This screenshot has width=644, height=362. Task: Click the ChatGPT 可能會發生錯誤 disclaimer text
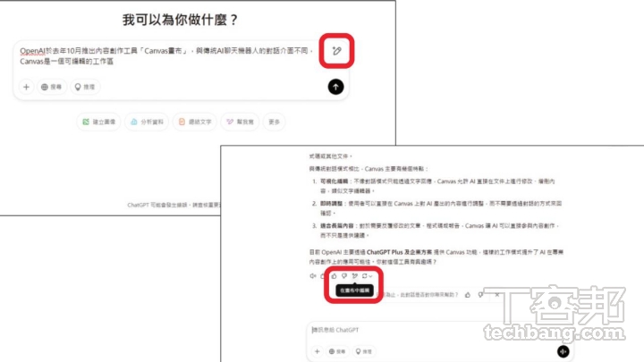click(x=174, y=205)
